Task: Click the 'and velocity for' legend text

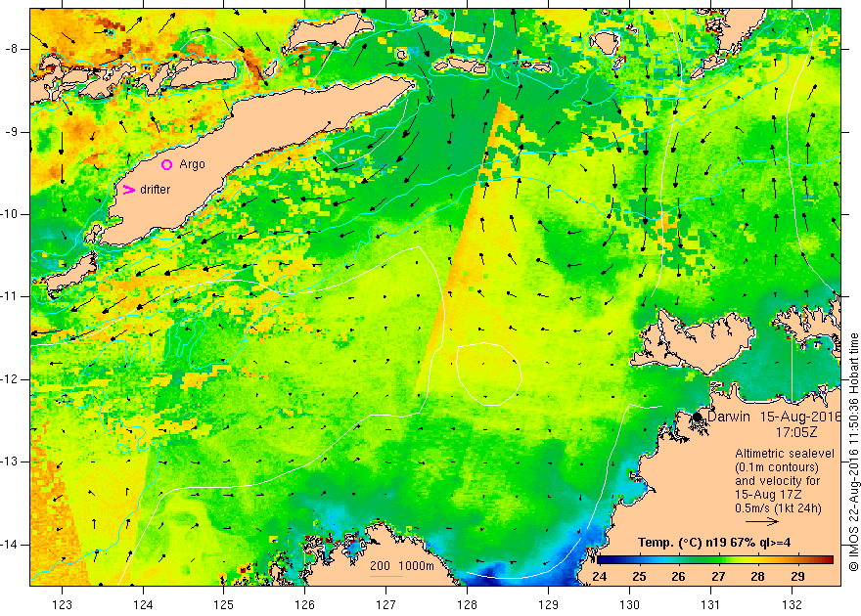Action: tap(778, 481)
